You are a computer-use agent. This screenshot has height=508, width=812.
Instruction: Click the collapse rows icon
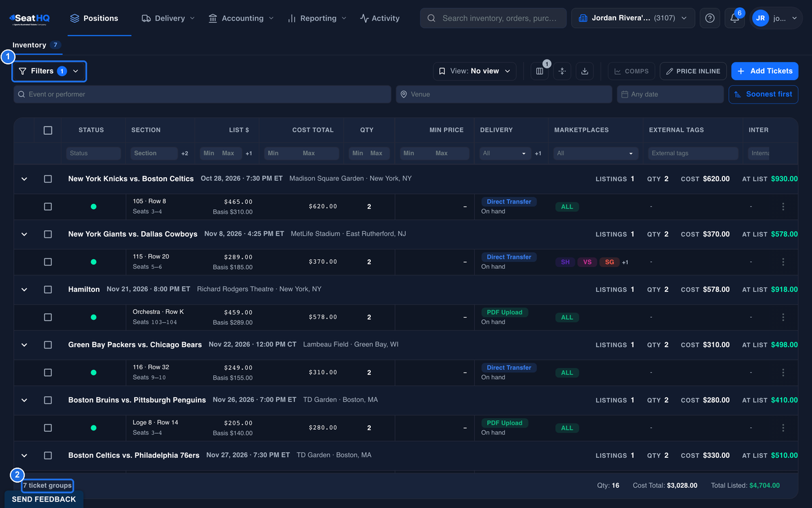click(x=562, y=71)
